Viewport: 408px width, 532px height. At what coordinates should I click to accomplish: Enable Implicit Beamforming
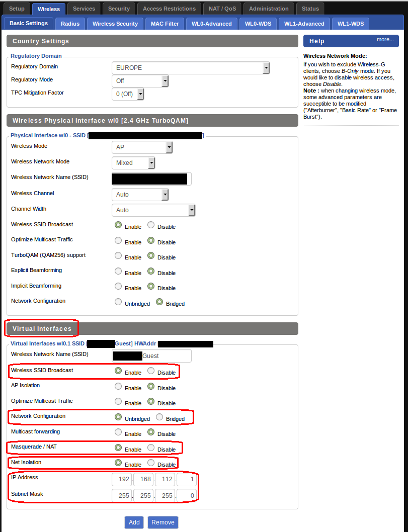pyautogui.click(x=118, y=286)
